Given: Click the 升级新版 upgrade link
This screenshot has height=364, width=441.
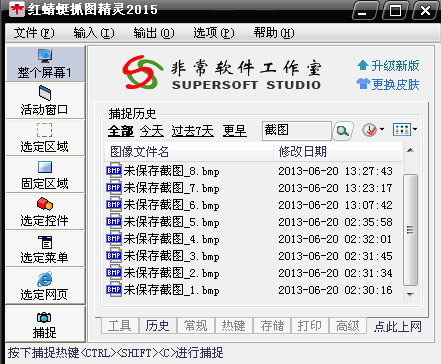Looking at the screenshot, I should [388, 66].
